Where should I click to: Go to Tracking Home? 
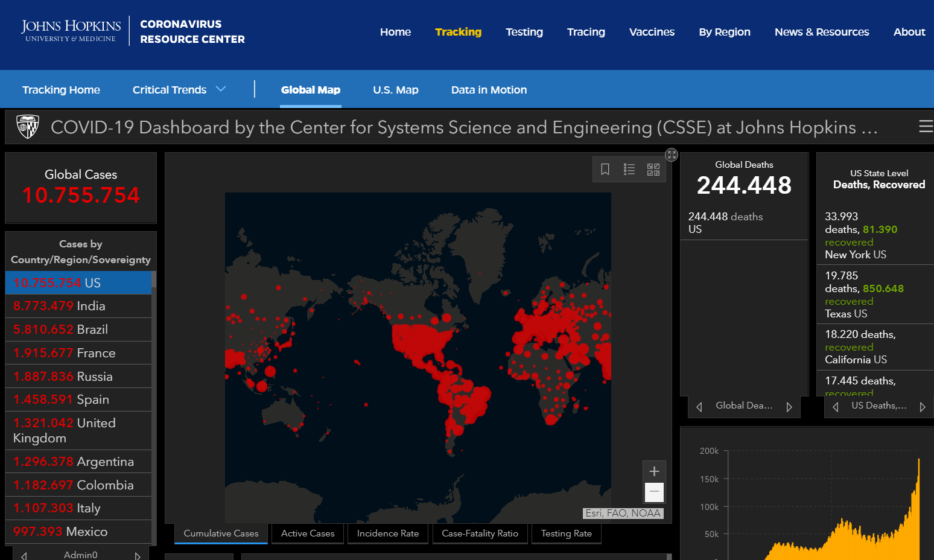pyautogui.click(x=61, y=90)
